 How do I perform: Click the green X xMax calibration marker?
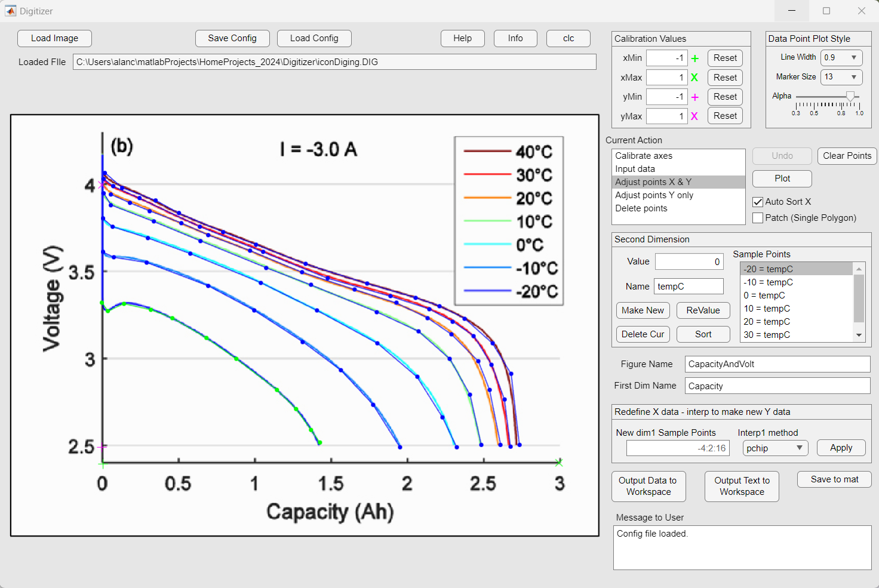click(694, 78)
